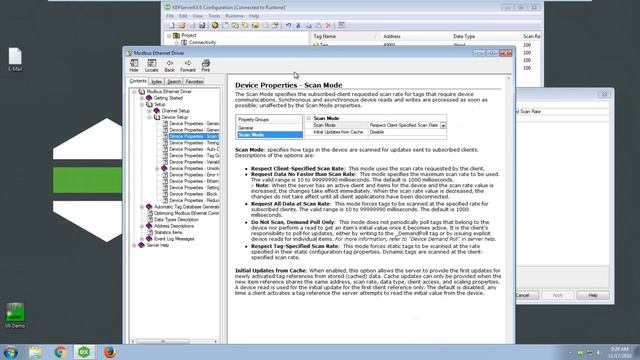Open the Edit menu in KEPServerEX

tap(183, 16)
